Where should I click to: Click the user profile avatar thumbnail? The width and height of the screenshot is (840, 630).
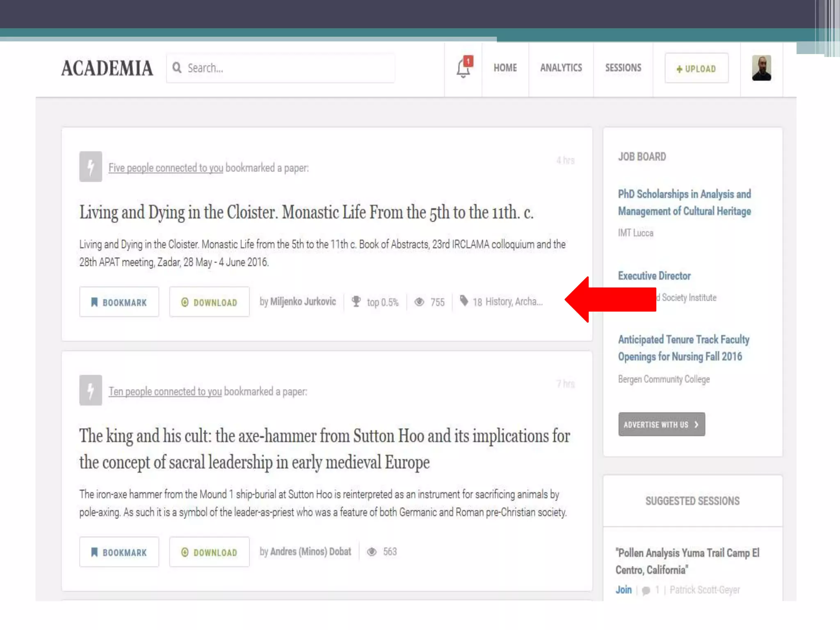pos(761,68)
